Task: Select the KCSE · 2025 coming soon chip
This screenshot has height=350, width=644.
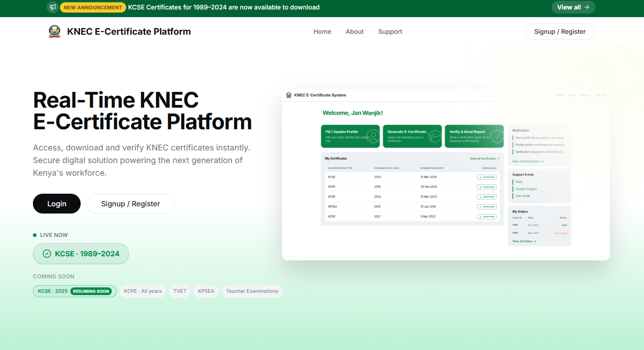Action: [75, 291]
